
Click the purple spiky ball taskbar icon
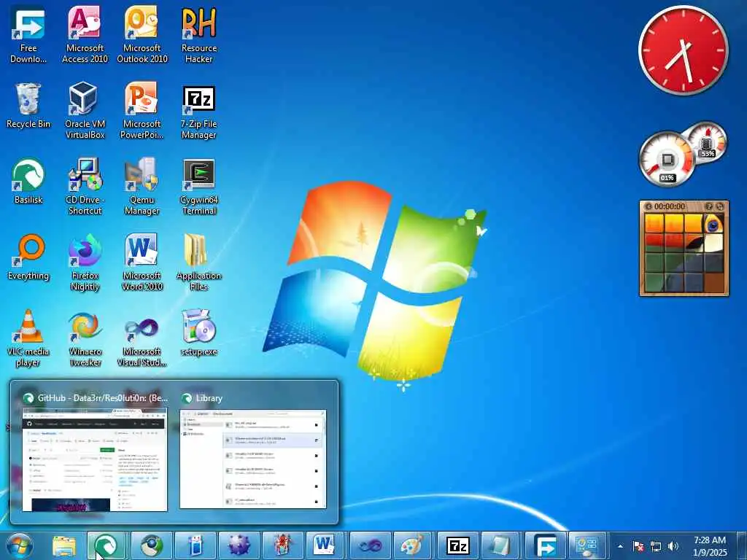[x=239, y=545]
